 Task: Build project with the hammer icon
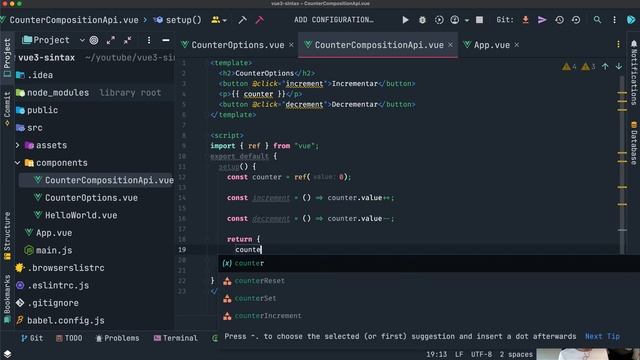[x=242, y=20]
